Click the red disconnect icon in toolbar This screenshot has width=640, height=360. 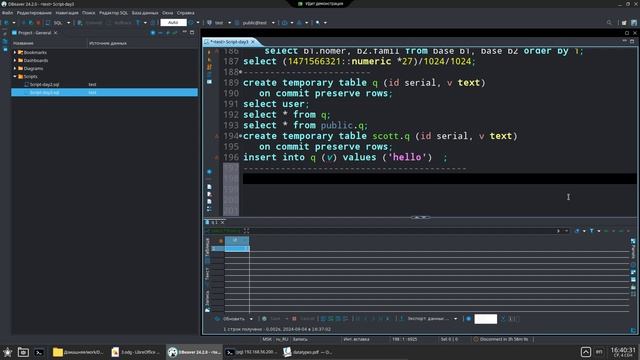[x=38, y=23]
